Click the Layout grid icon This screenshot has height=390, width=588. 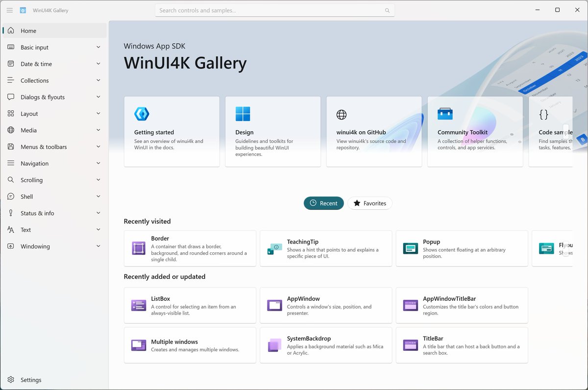(11, 114)
